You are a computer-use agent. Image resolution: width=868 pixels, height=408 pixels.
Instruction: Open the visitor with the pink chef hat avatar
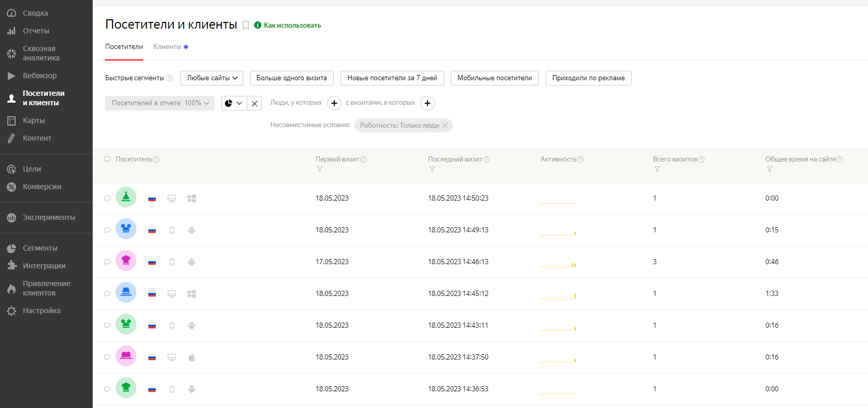(x=126, y=261)
